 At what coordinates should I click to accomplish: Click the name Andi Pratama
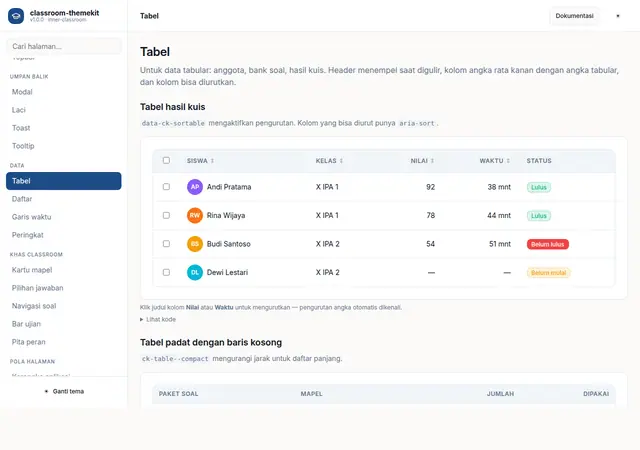pos(229,187)
